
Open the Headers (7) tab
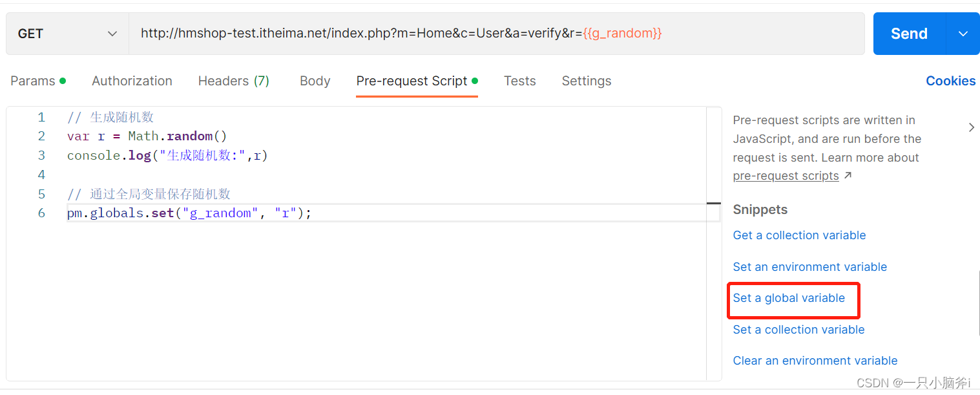click(x=233, y=81)
